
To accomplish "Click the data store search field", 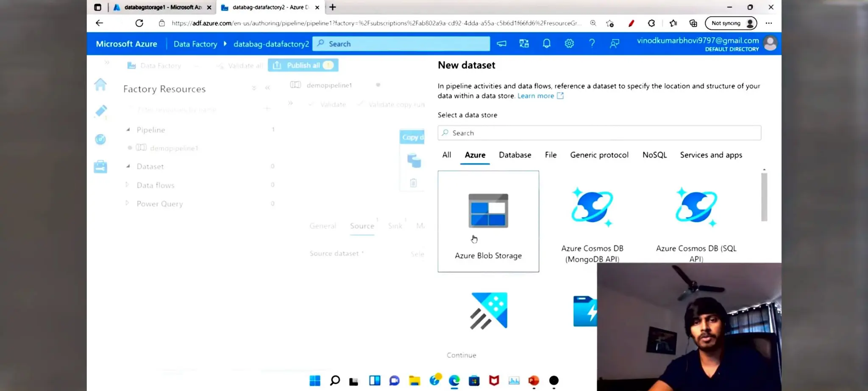I will tap(599, 133).
